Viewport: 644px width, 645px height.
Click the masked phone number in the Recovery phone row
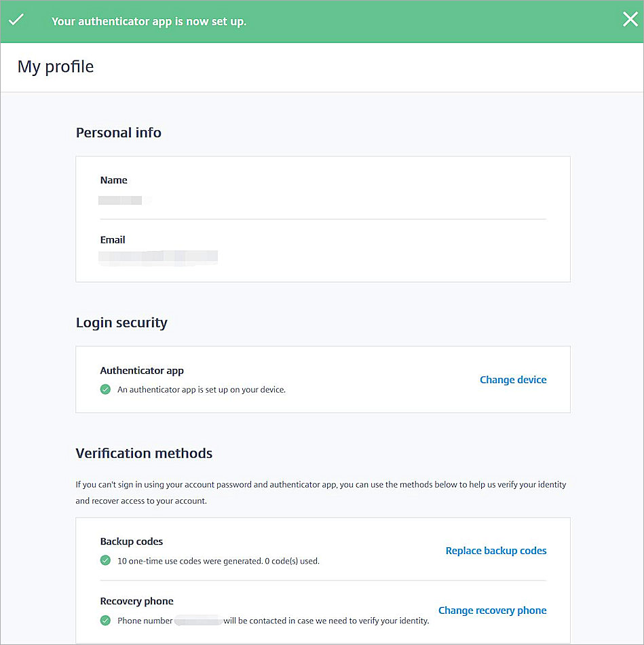200,620
